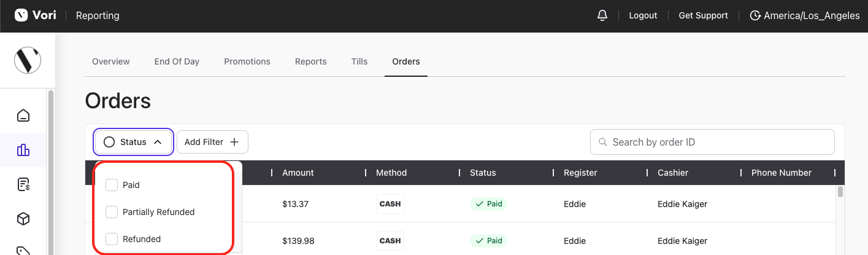Switch to the End Of Day tab
This screenshot has width=868, height=255.
(x=177, y=61)
